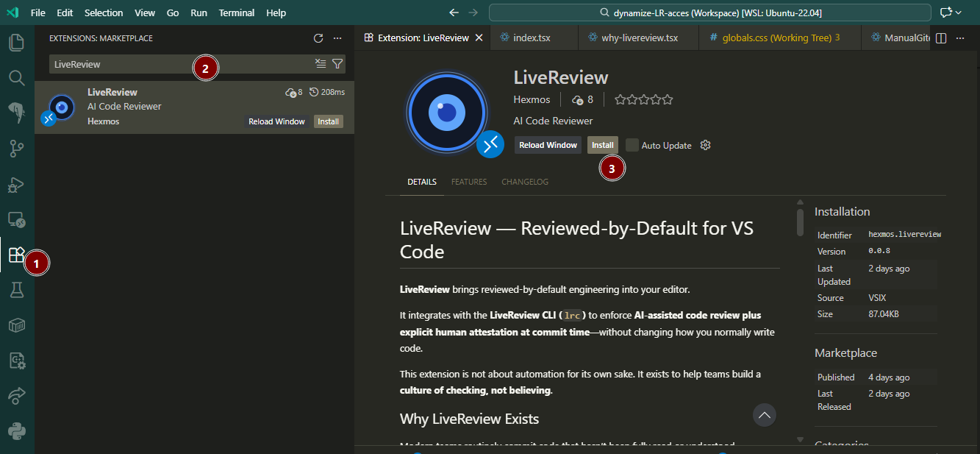Switch to globals.css Working Tree tab
This screenshot has width=980, height=454.
click(x=779, y=38)
